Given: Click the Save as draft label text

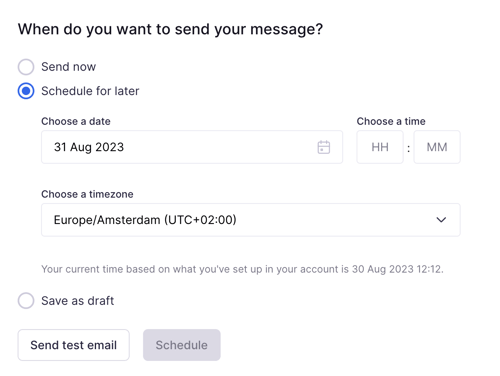Looking at the screenshot, I should coord(78,301).
